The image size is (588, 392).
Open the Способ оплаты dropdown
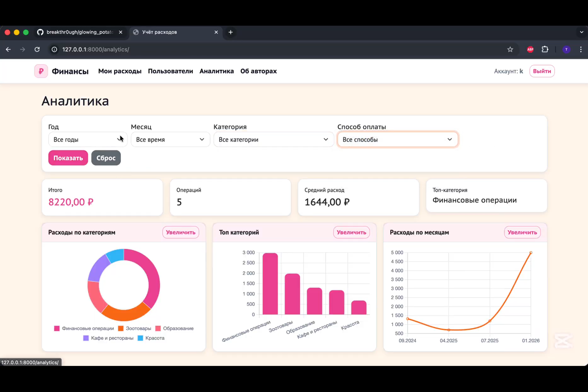[x=397, y=140]
